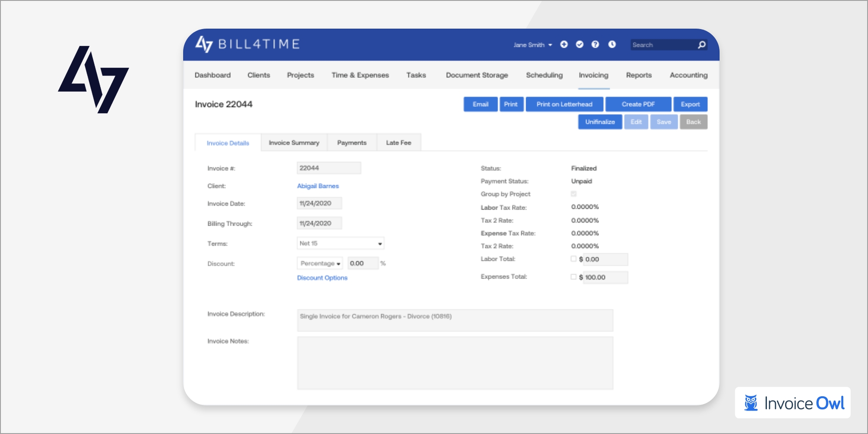Click the Invoice Description text box
The image size is (868, 434).
[x=455, y=320]
